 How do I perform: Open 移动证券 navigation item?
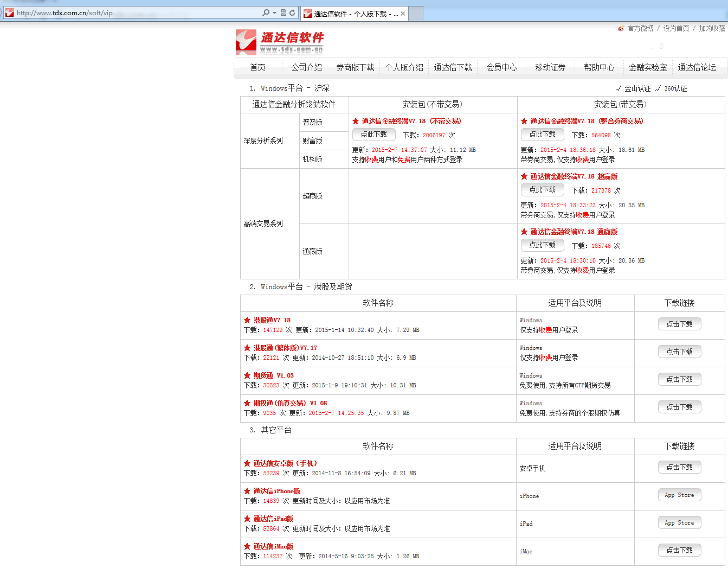pos(551,67)
